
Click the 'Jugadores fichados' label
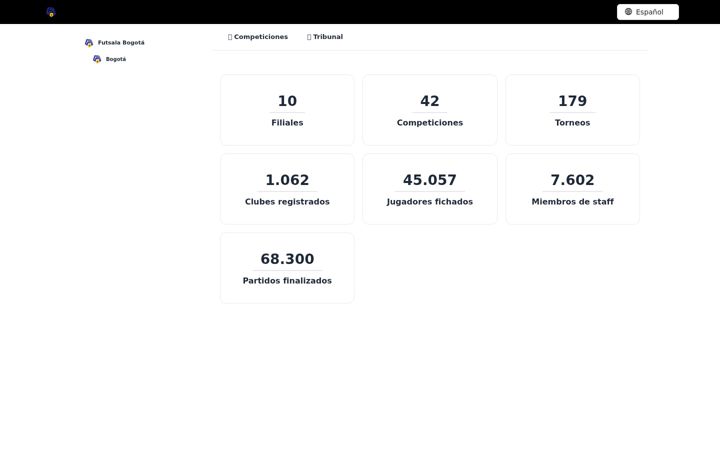pos(430,202)
